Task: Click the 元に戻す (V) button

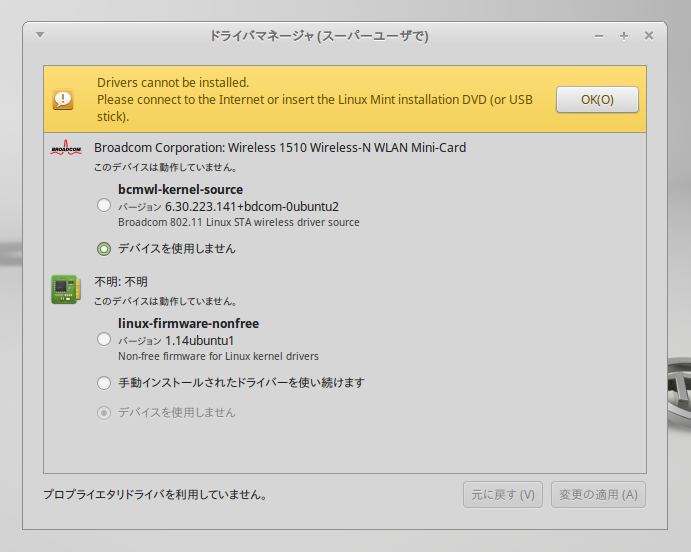Action: (503, 495)
